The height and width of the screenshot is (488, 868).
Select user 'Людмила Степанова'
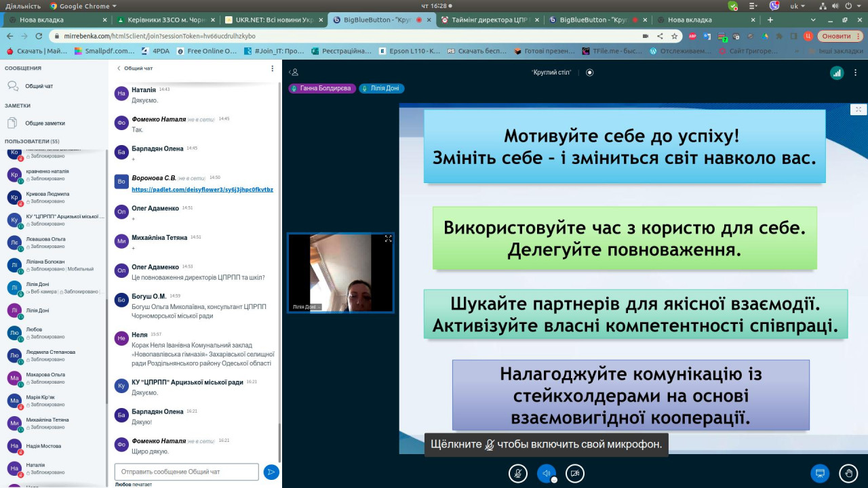(54, 355)
